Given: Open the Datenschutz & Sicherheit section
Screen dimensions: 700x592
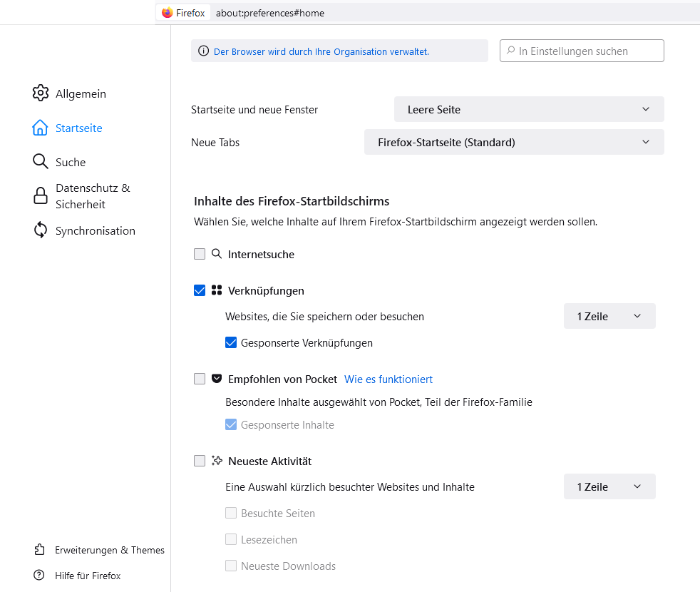Looking at the screenshot, I should tap(93, 196).
